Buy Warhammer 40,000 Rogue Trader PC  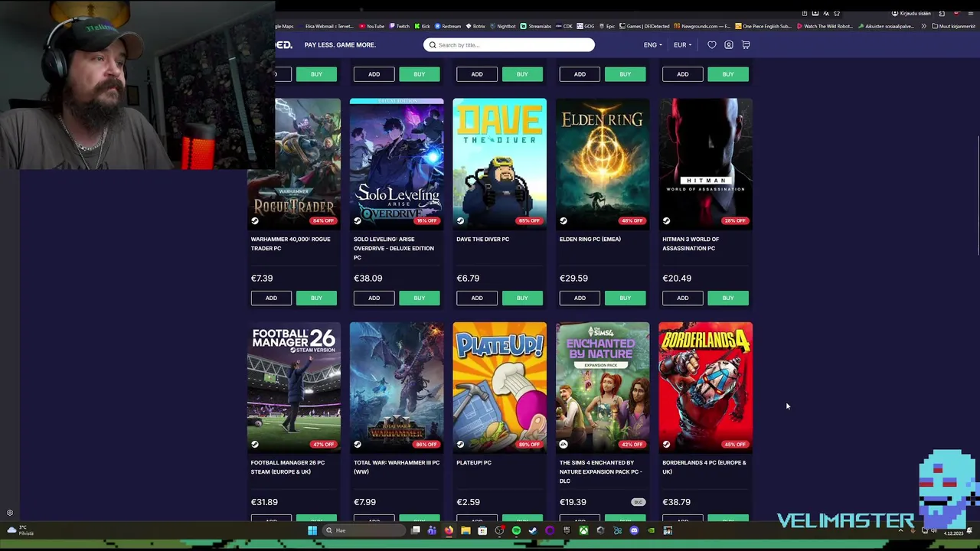tap(316, 298)
